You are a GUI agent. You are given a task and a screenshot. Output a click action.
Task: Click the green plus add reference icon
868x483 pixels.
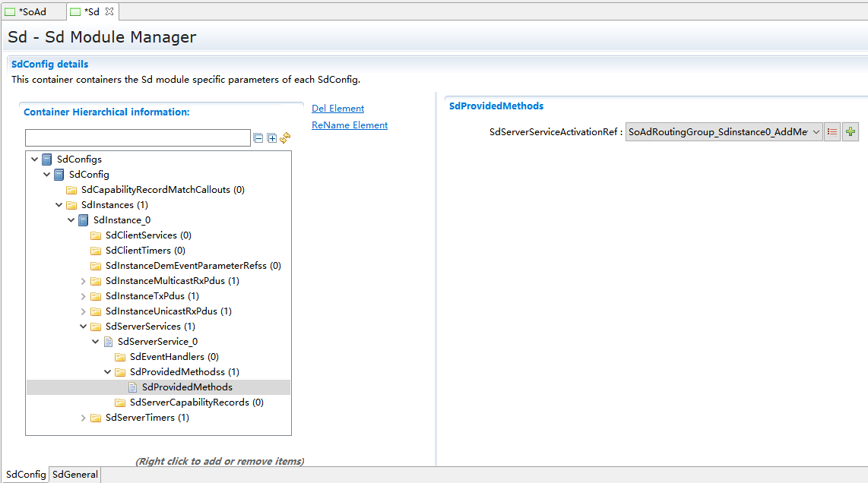tap(851, 132)
